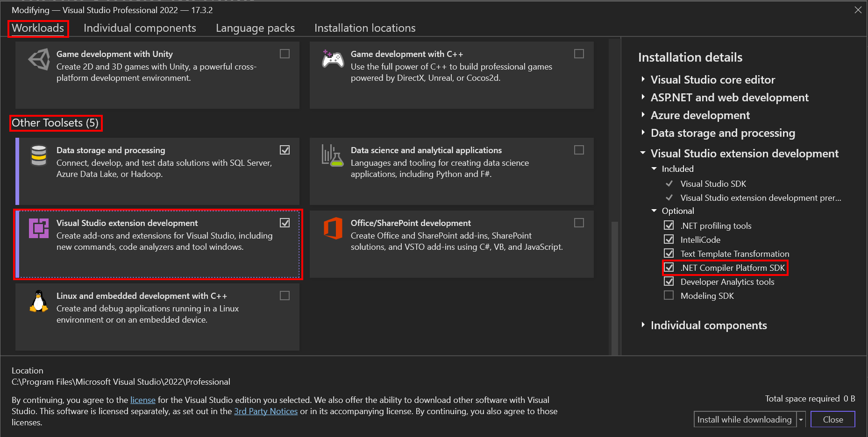Collapse the Optional components list

coord(654,211)
